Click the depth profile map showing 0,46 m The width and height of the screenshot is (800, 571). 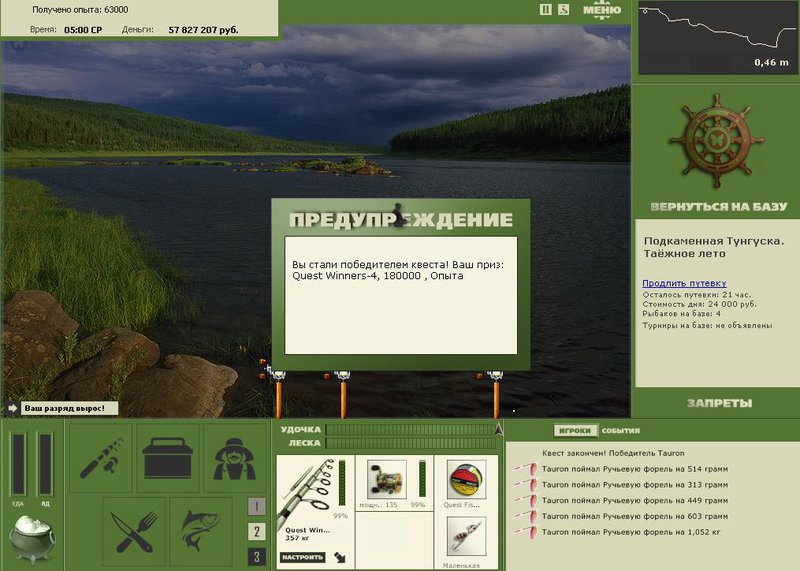pyautogui.click(x=717, y=38)
